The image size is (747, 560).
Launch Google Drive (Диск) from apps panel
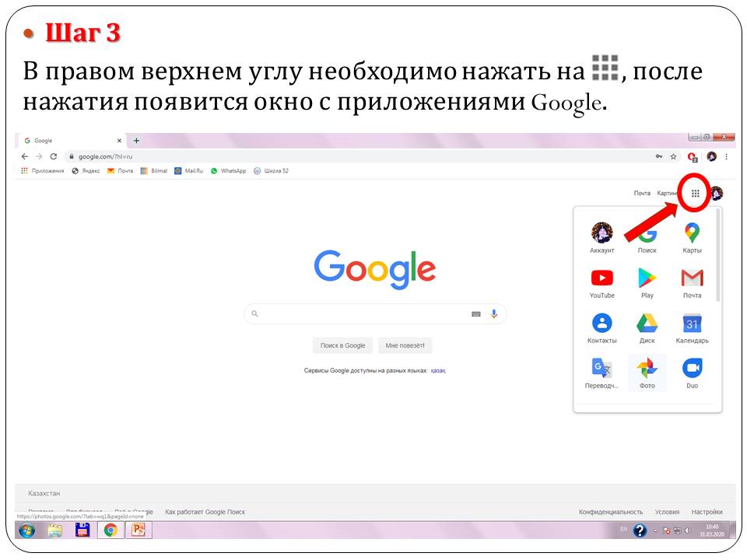point(647,324)
